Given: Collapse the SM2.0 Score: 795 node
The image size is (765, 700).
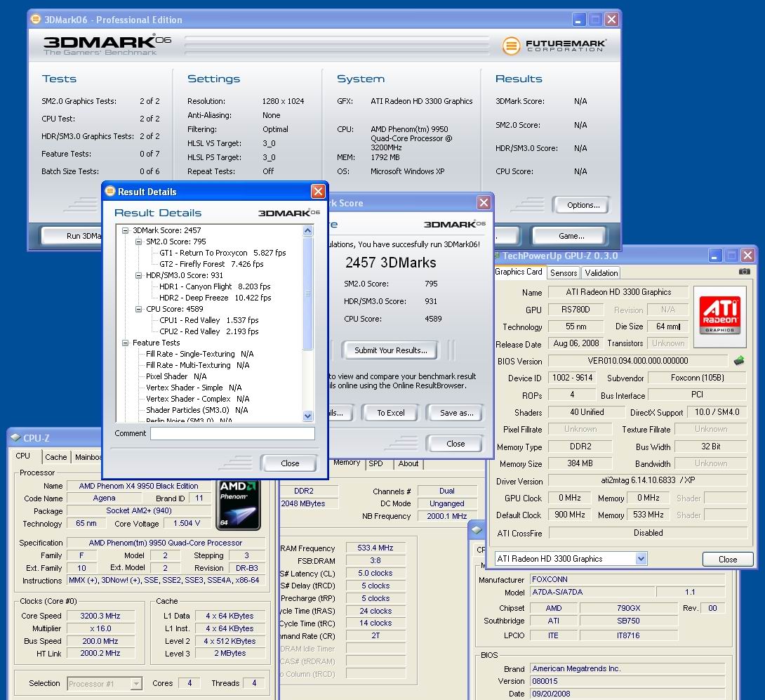Looking at the screenshot, I should (x=138, y=242).
